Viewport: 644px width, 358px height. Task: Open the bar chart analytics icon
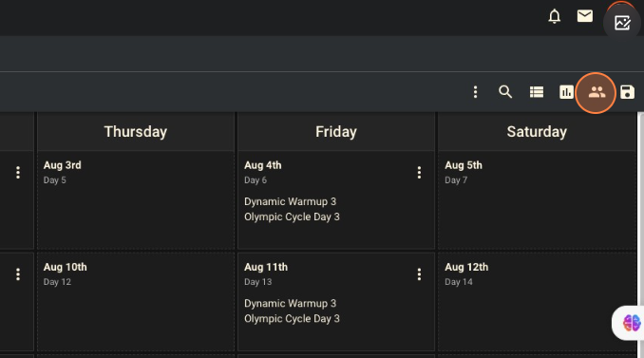566,92
